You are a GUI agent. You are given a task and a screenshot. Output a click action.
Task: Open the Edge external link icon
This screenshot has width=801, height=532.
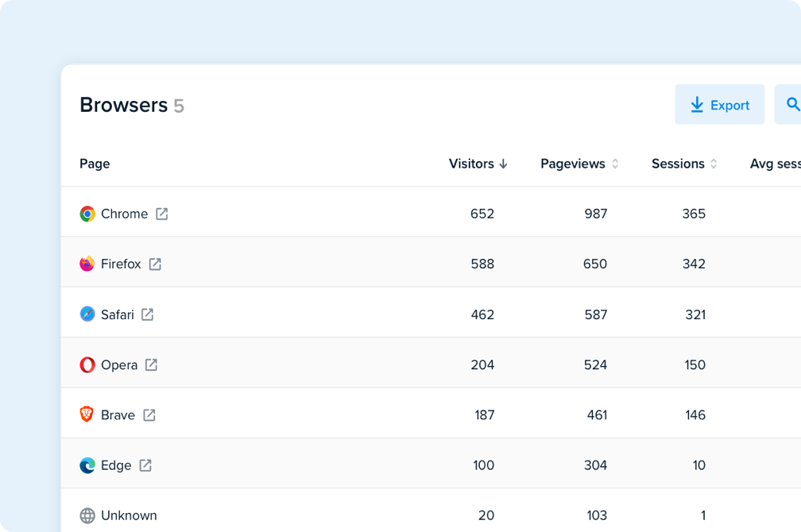(x=145, y=465)
